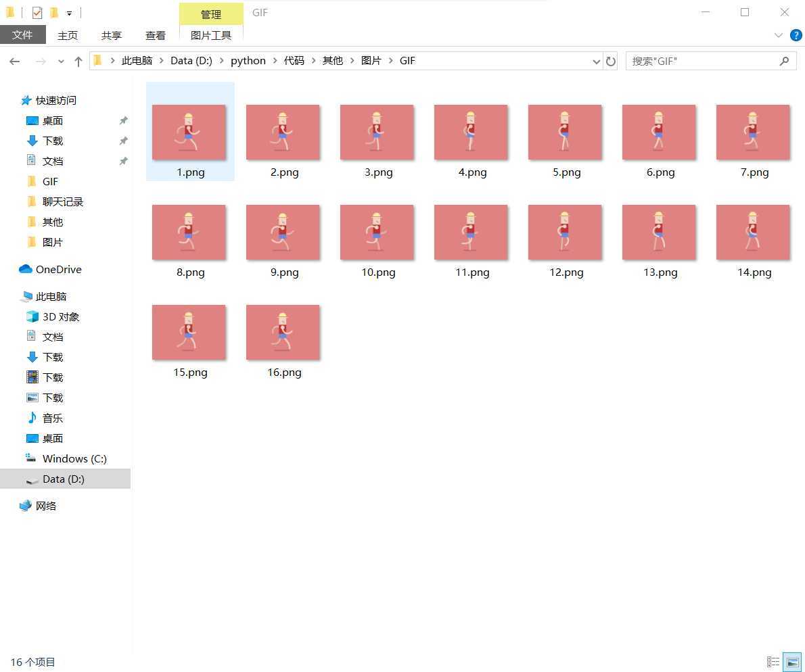Select the 4.png thumbnail
This screenshot has width=805, height=672.
[471, 133]
